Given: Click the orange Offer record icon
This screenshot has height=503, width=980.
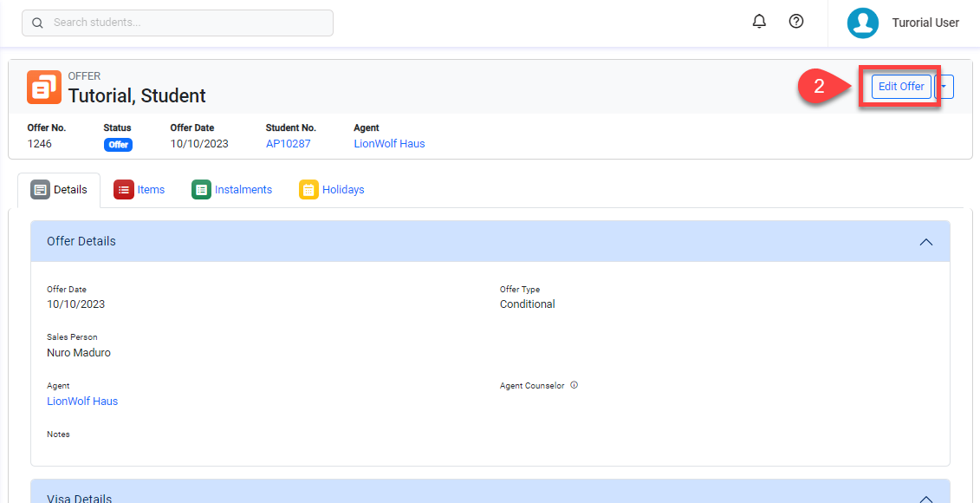Looking at the screenshot, I should [44, 87].
